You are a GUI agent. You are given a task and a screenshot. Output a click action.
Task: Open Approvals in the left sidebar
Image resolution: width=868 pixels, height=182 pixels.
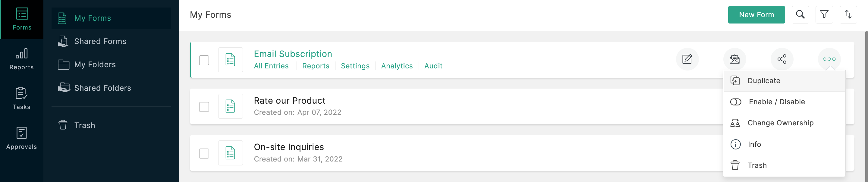pos(22,138)
